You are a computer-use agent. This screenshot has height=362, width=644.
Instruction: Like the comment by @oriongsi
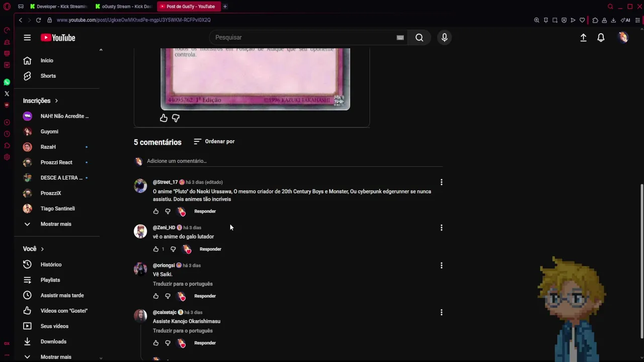point(156,296)
